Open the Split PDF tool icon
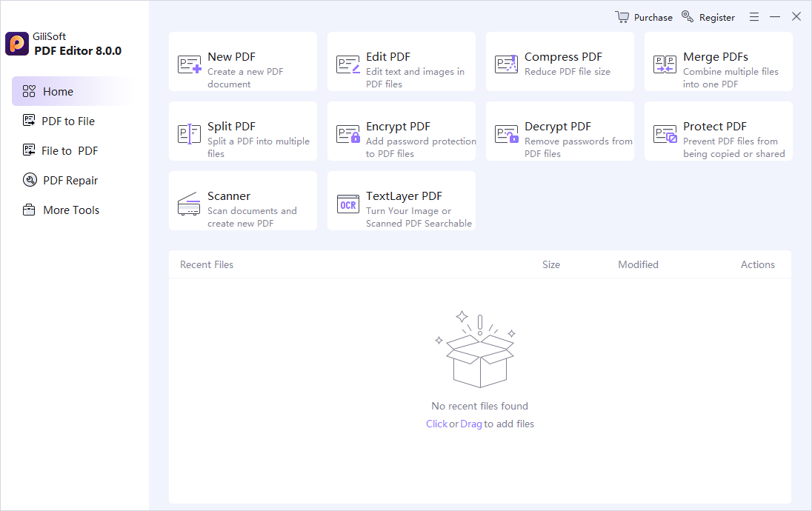Screen dimensions: 812x511 click(x=189, y=134)
